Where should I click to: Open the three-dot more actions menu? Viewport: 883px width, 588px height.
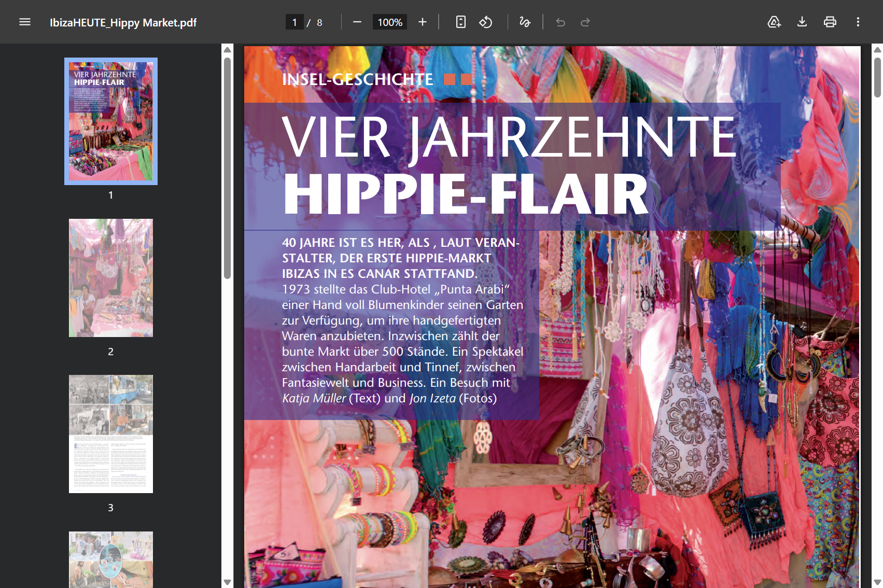coord(858,22)
